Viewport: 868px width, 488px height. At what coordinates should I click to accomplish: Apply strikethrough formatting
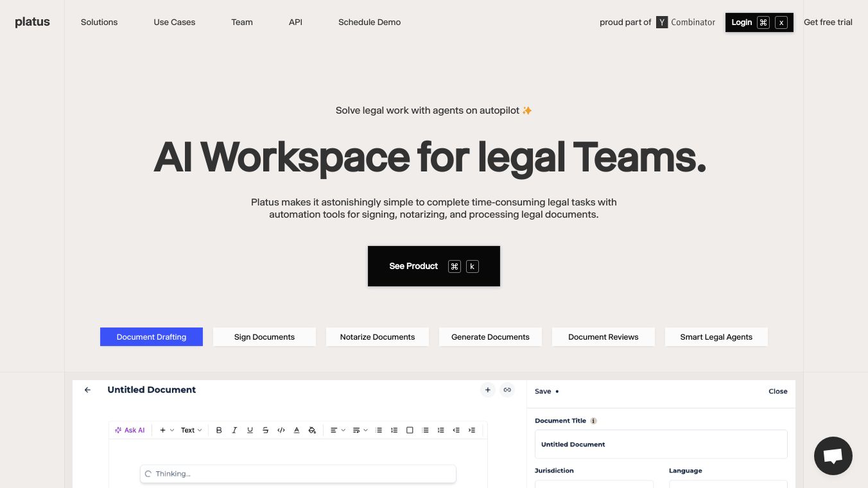pyautogui.click(x=265, y=430)
